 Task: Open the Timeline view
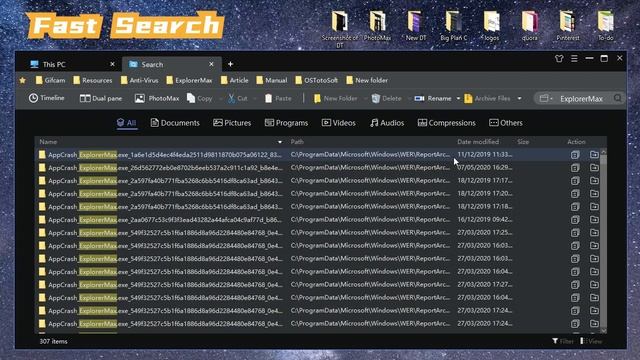(x=47, y=98)
